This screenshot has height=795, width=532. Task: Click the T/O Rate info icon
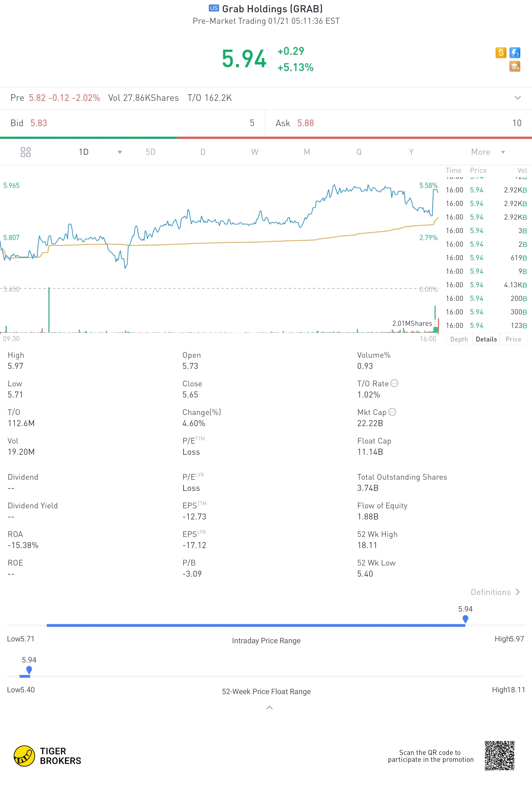click(394, 383)
